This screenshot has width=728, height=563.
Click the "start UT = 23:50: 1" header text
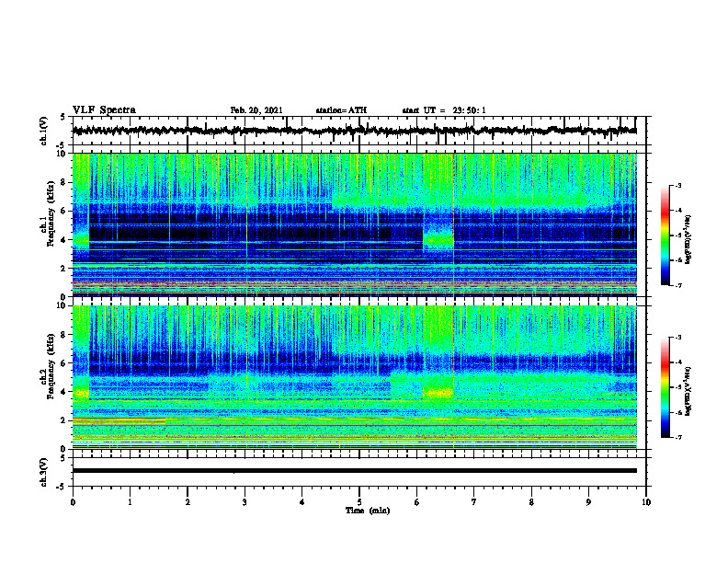pos(444,110)
